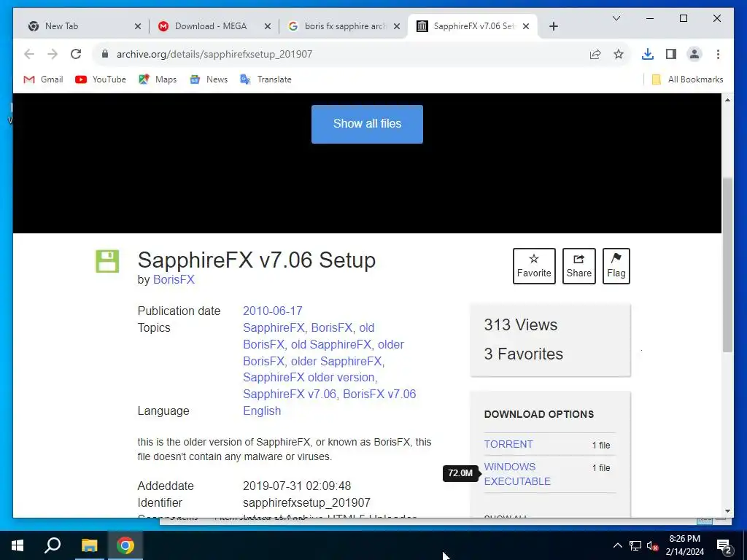Close the Download - MEGA tab
Screen dimensions: 747x560
pos(268,27)
